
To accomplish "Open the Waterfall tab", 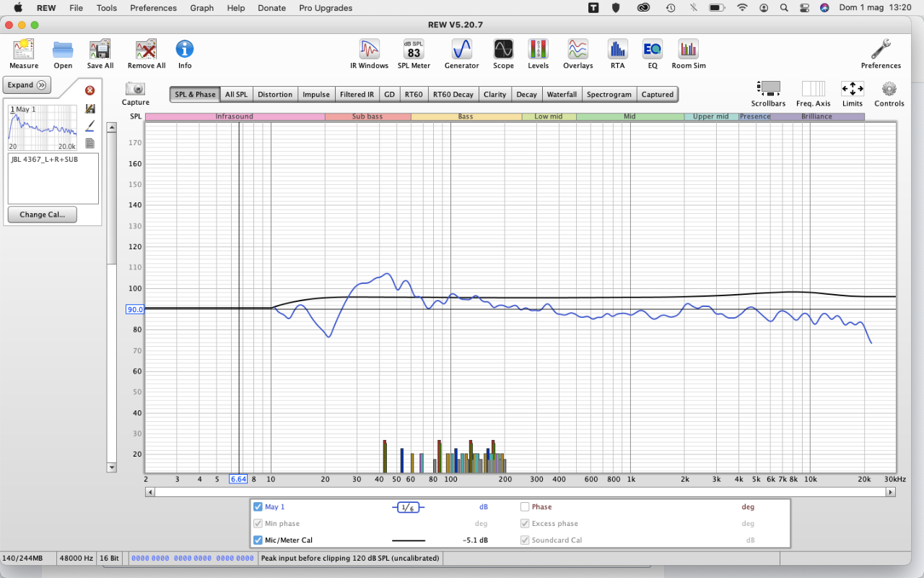I will [562, 94].
